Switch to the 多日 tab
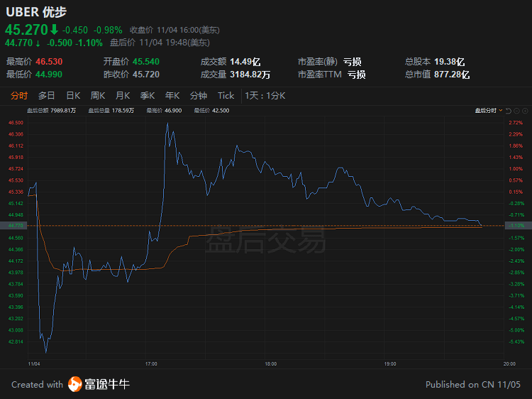532x399 pixels. (47, 96)
